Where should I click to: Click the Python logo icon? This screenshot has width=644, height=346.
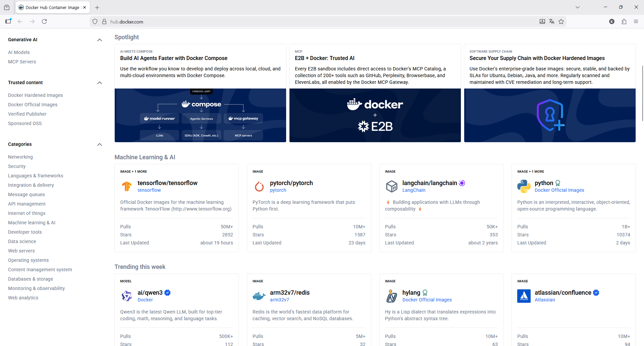coord(524,186)
